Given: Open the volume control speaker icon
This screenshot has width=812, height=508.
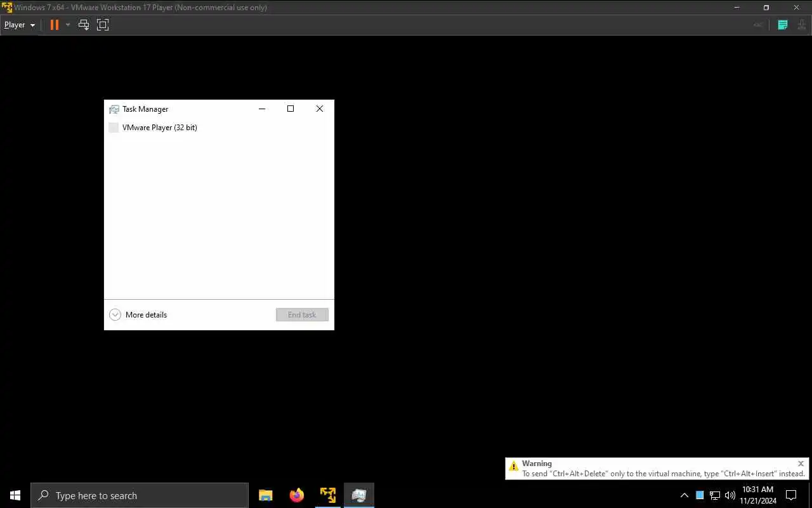Looking at the screenshot, I should click(730, 495).
